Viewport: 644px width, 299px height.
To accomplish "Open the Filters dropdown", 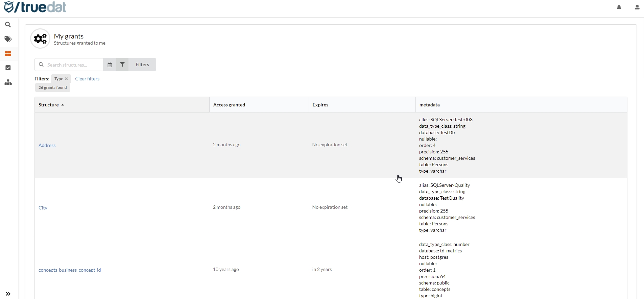I will coord(137,65).
